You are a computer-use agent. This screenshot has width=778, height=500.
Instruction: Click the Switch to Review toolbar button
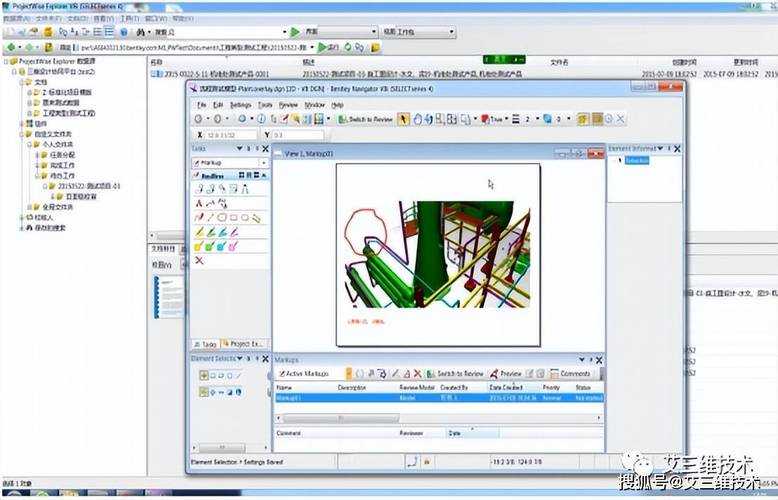(x=364, y=119)
